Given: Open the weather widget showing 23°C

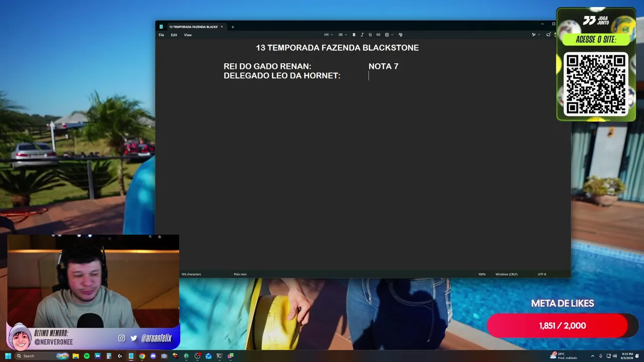Looking at the screenshot, I should pyautogui.click(x=563, y=356).
